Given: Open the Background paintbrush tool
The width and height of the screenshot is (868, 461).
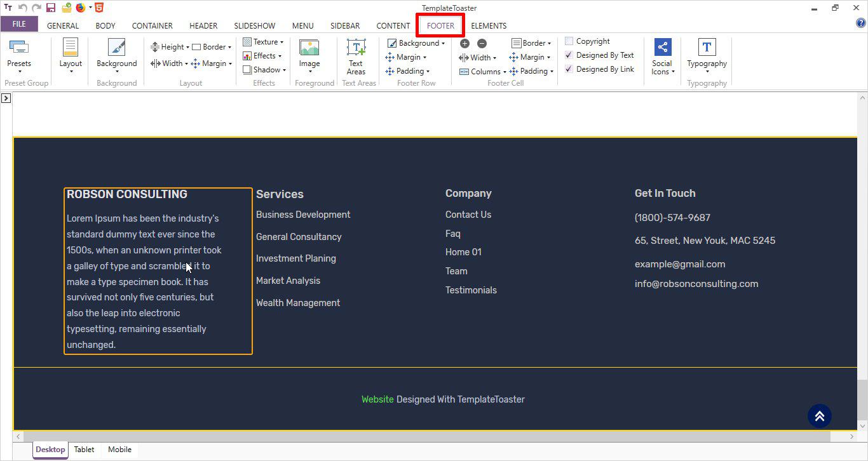Looking at the screenshot, I should 116,48.
